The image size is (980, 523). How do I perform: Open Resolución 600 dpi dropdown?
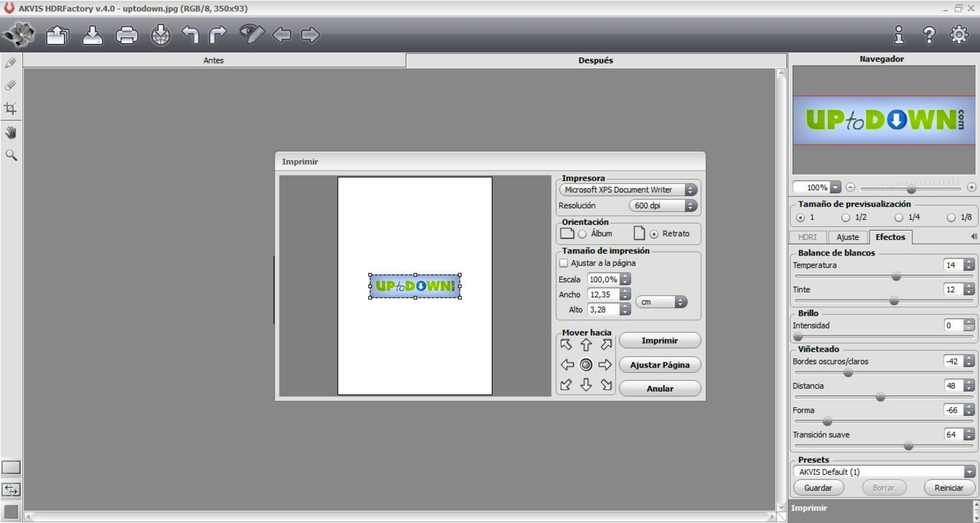tap(663, 205)
